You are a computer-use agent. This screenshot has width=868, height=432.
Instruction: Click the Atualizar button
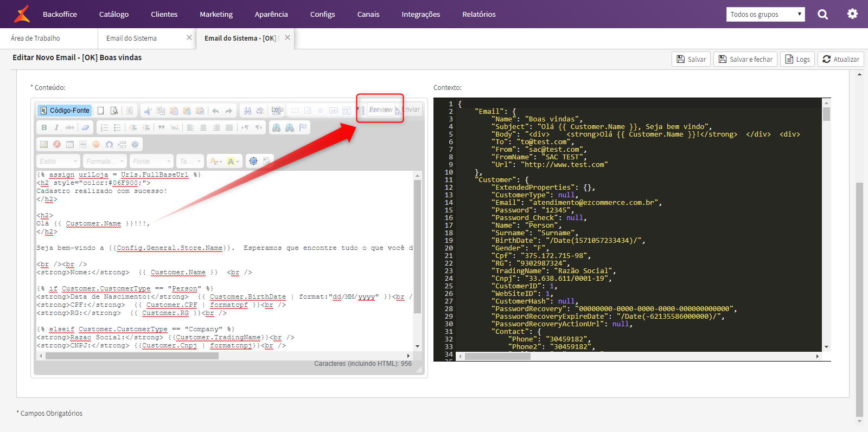pyautogui.click(x=841, y=59)
